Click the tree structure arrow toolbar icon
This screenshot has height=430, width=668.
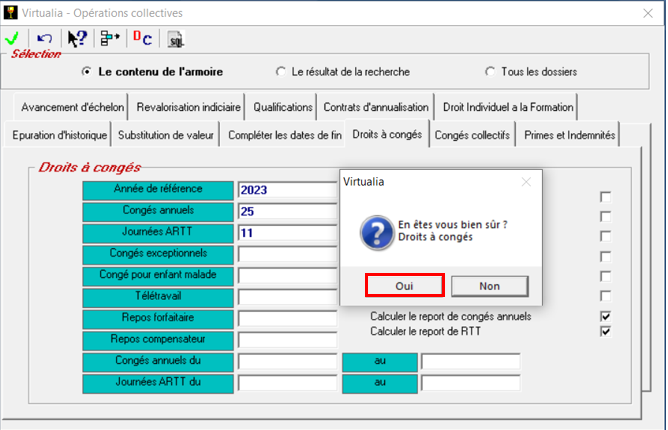coord(109,39)
